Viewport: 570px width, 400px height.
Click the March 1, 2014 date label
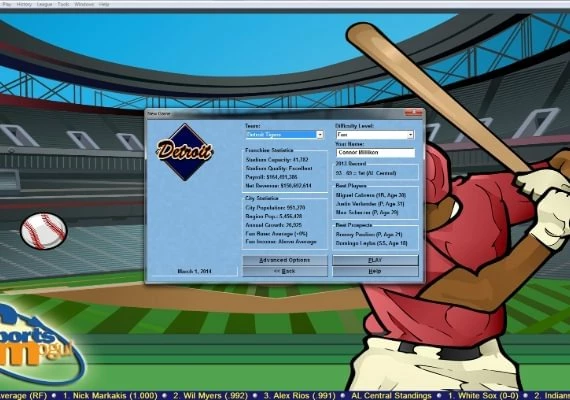coord(194,271)
